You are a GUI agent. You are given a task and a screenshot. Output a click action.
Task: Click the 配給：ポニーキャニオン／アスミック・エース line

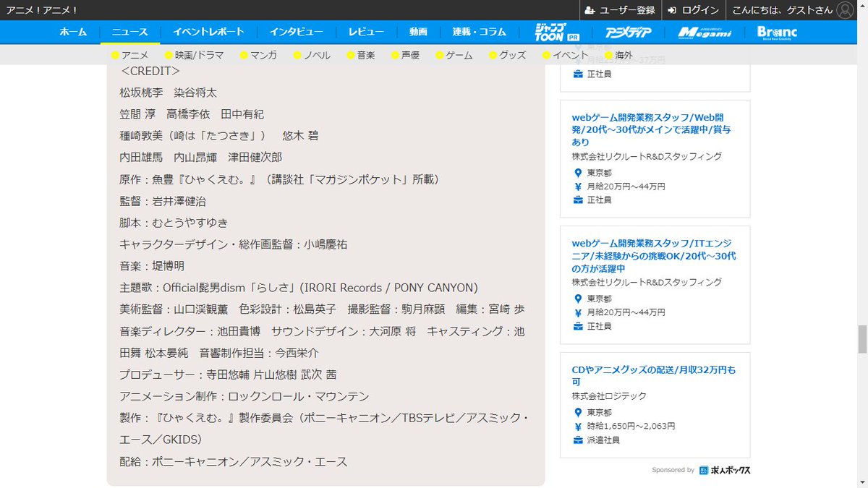tap(234, 461)
